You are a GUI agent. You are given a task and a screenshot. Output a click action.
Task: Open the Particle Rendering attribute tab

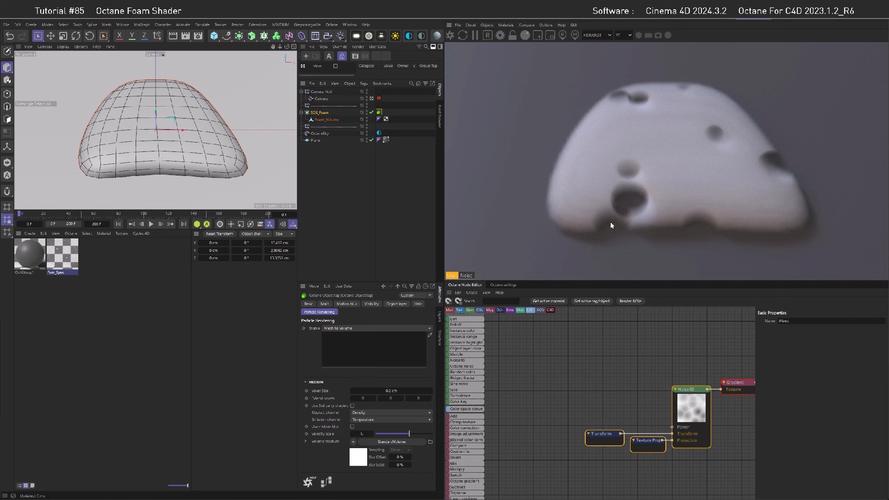pos(320,312)
